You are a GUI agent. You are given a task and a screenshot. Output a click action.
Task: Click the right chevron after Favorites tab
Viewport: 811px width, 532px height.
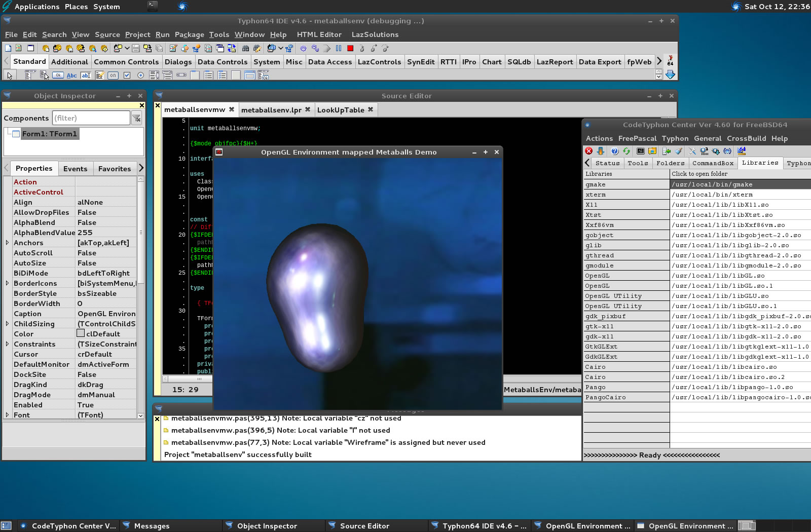point(141,168)
